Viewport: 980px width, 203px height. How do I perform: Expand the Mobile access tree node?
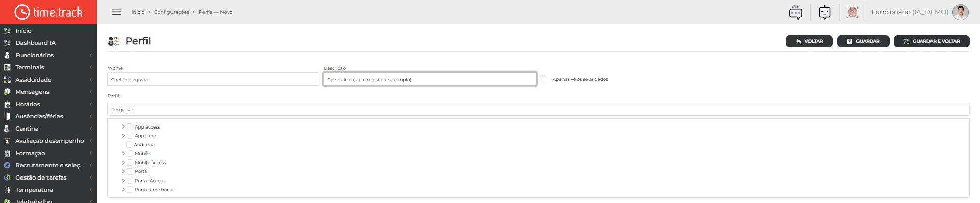[x=123, y=163]
